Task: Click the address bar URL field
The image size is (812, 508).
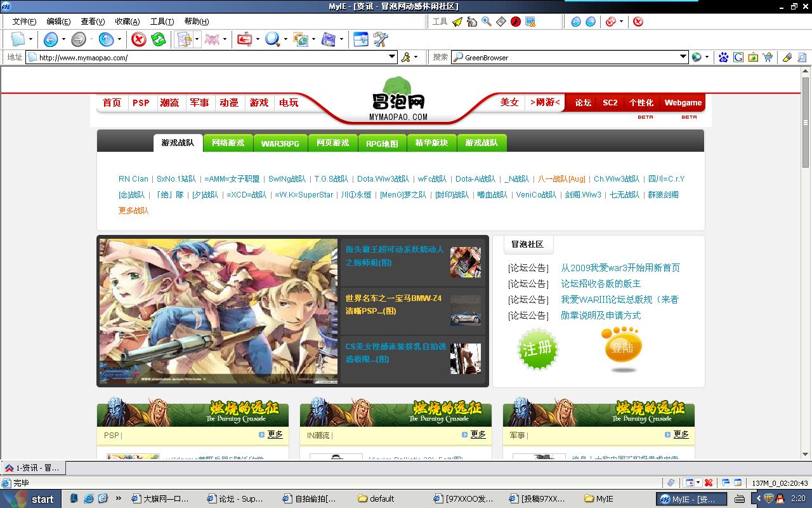Action: tap(213, 57)
